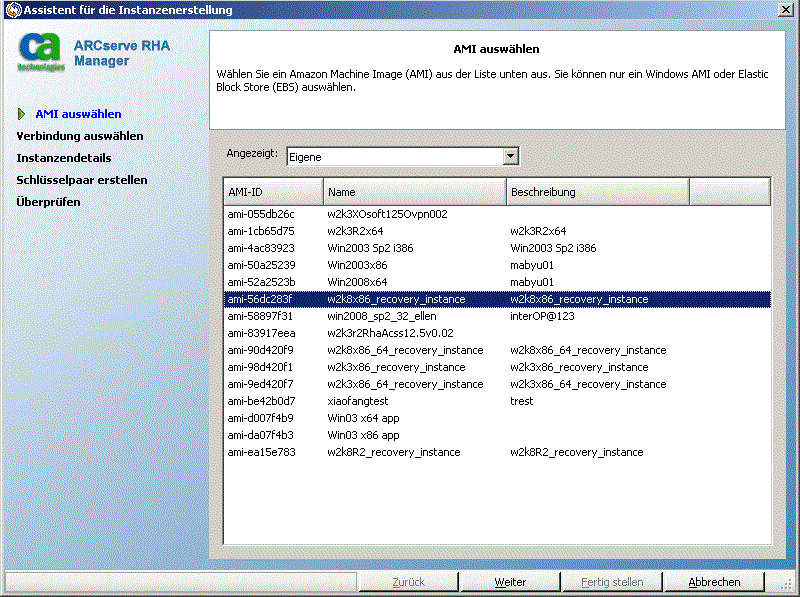The height and width of the screenshot is (597, 800).
Task: Click the description trest
Action: coord(521,401)
